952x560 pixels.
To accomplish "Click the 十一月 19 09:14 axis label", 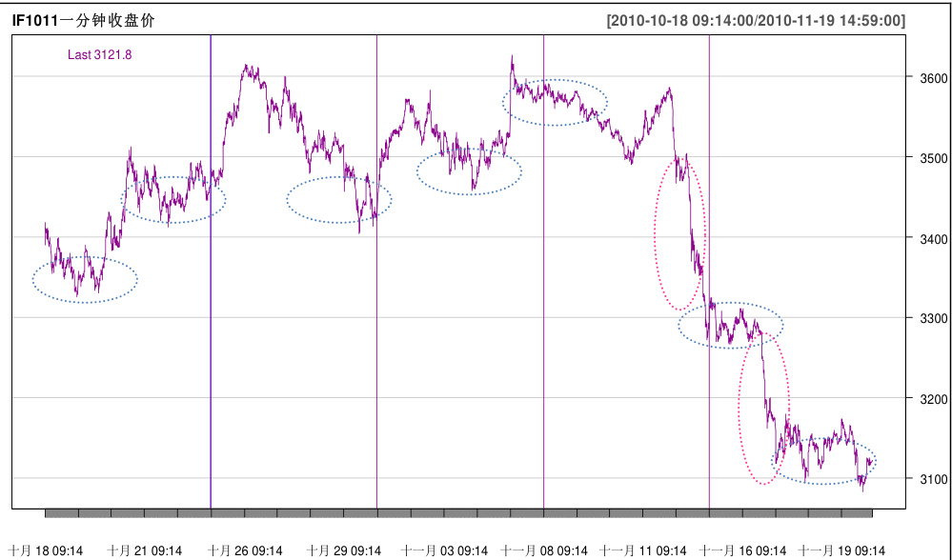I will tap(842, 550).
